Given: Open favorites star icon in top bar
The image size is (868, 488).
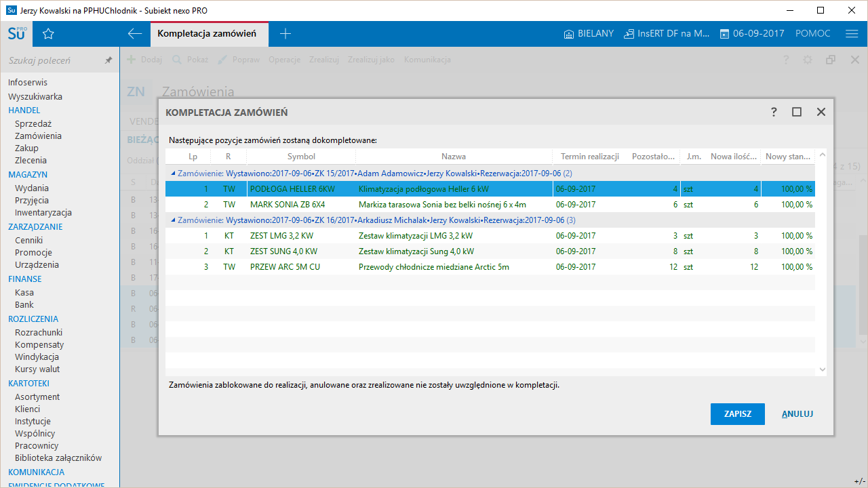Looking at the screenshot, I should [48, 34].
